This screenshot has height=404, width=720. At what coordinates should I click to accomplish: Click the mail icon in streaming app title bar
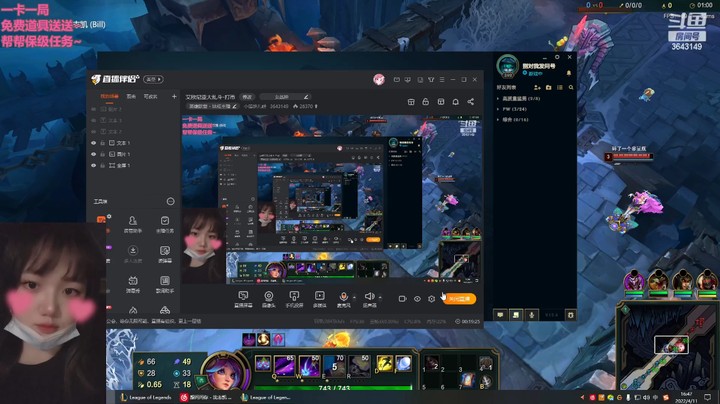(397, 79)
